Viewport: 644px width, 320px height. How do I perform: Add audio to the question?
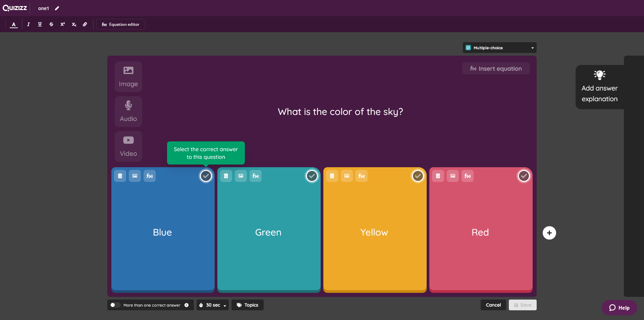[128, 111]
